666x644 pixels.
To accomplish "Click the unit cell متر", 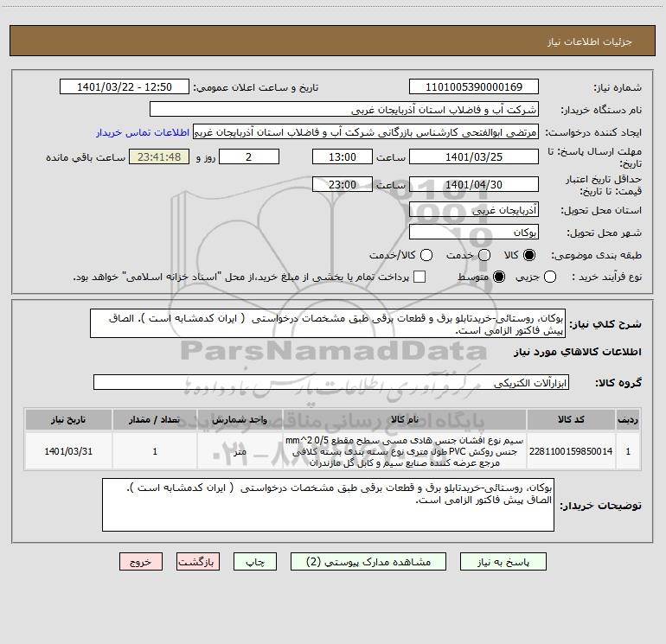I will click(x=240, y=451).
